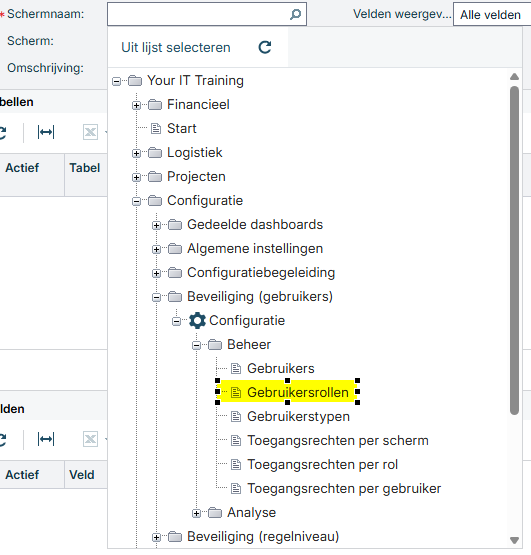Collapse Beveiliging (gebruikers) folder
This screenshot has height=555, width=531.
click(x=156, y=298)
